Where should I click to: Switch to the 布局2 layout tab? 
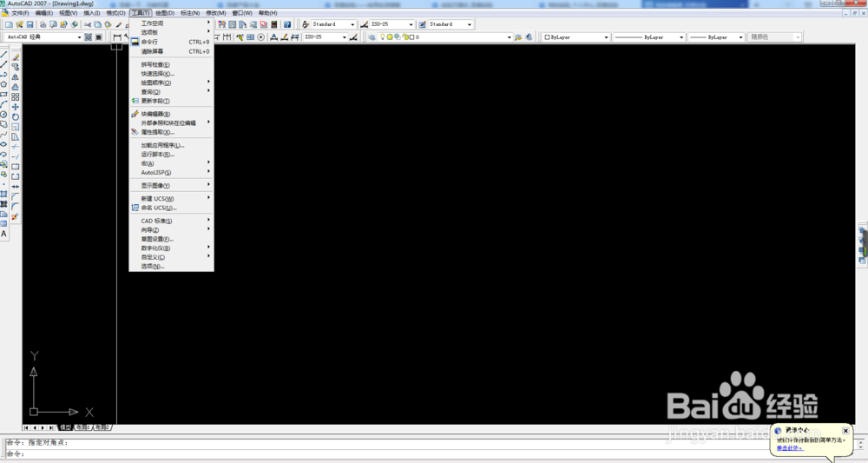click(102, 427)
